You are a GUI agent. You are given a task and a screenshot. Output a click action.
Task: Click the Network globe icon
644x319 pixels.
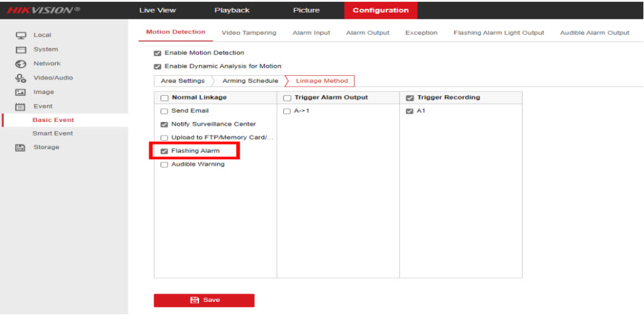click(x=21, y=64)
